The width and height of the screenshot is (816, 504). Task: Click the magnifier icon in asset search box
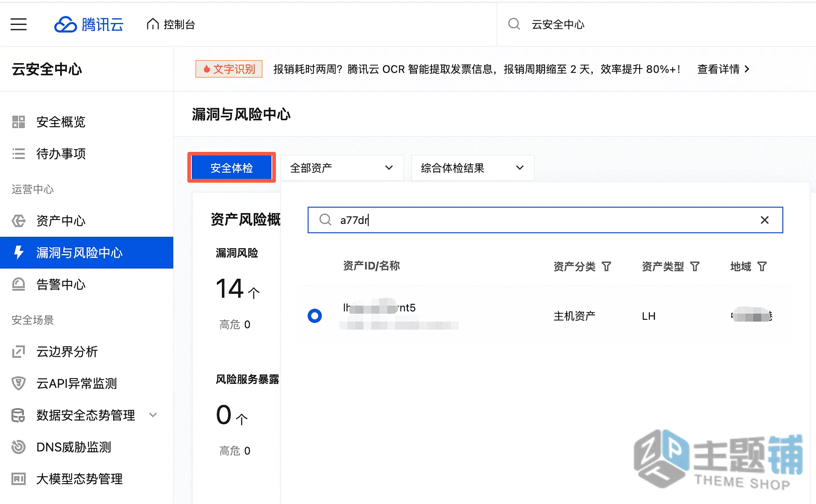click(325, 220)
